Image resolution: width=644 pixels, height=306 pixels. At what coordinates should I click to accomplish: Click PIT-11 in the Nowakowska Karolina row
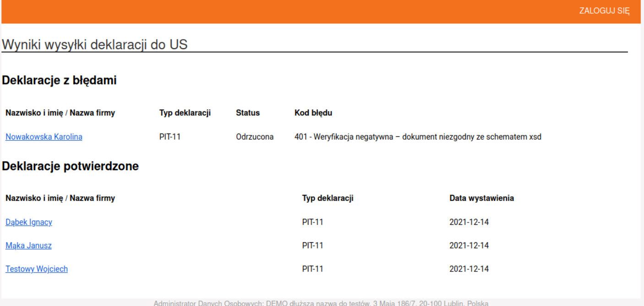pos(170,137)
